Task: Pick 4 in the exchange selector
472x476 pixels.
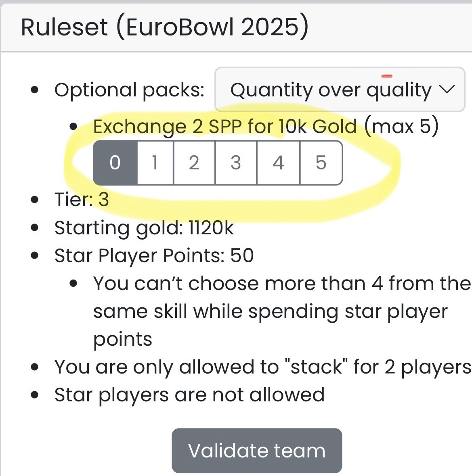Action: click(278, 163)
